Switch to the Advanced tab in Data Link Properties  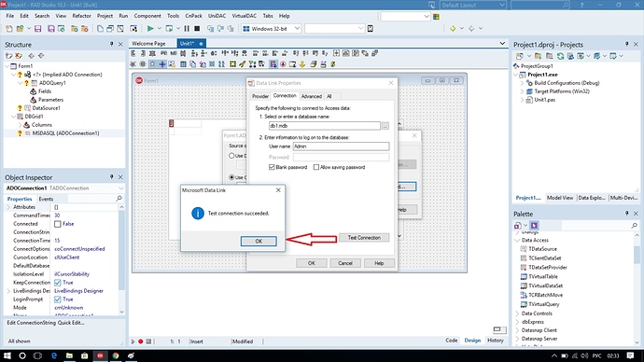(312, 96)
